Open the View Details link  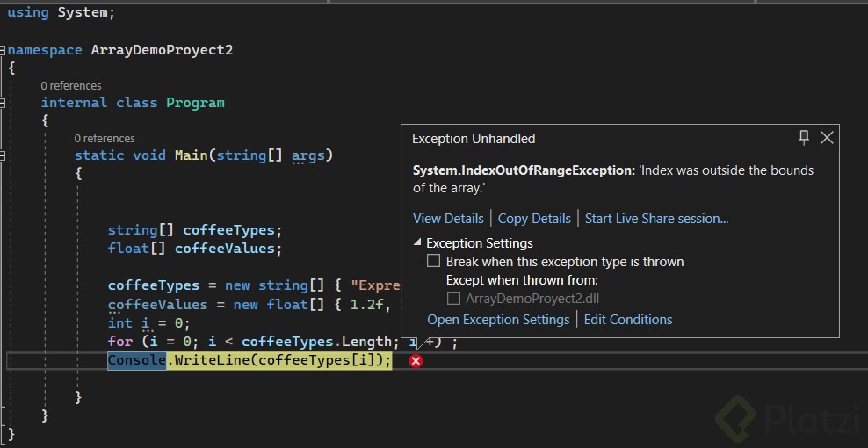pyautogui.click(x=448, y=219)
